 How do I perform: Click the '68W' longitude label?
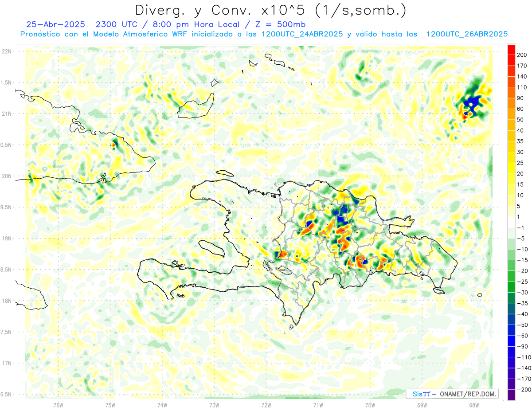(474, 405)
